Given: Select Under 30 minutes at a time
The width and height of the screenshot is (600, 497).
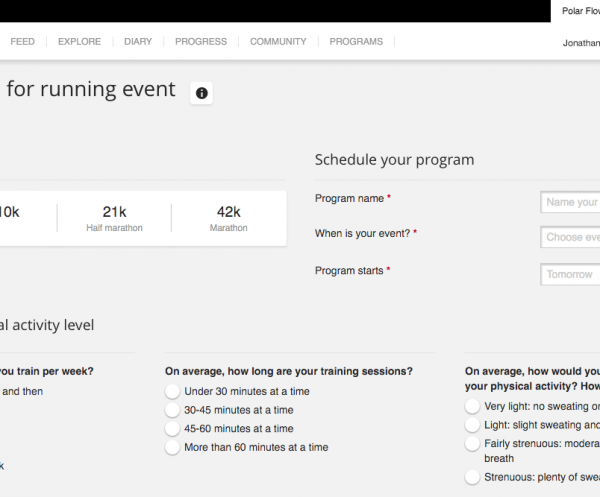Looking at the screenshot, I should point(173,392).
